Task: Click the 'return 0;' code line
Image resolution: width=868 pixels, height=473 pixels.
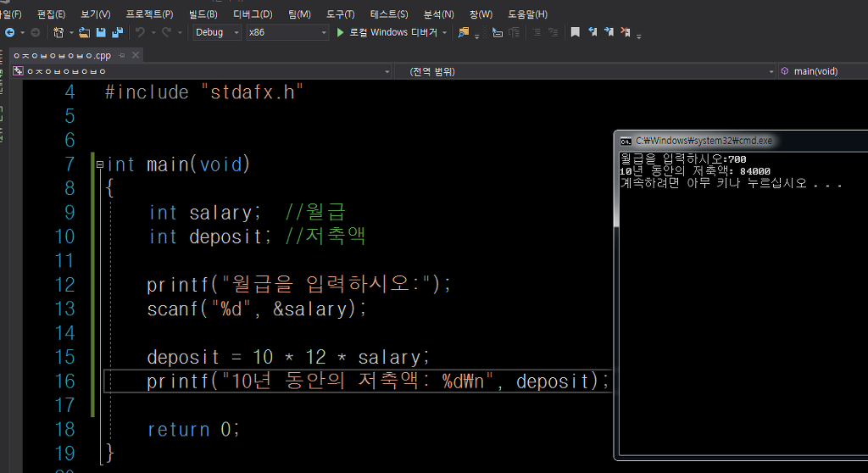Action: click(x=194, y=429)
